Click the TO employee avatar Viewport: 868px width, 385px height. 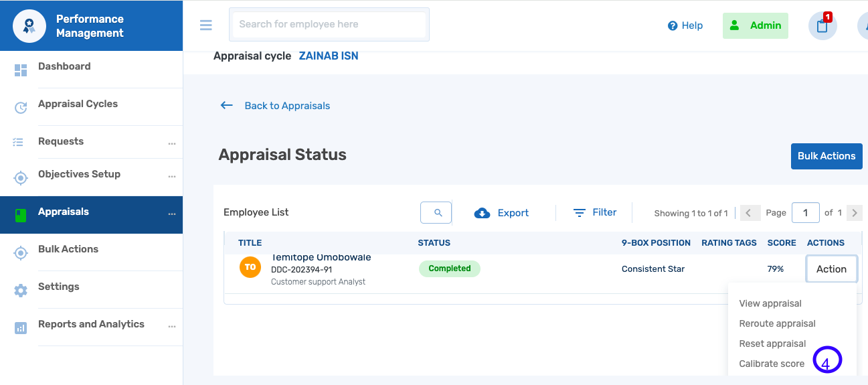250,267
